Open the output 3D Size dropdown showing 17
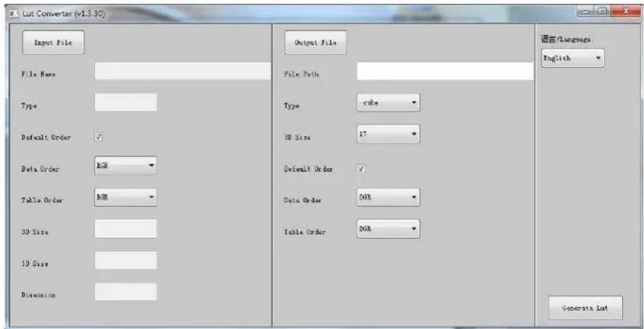Image resolution: width=644 pixels, height=329 pixels. tap(388, 134)
